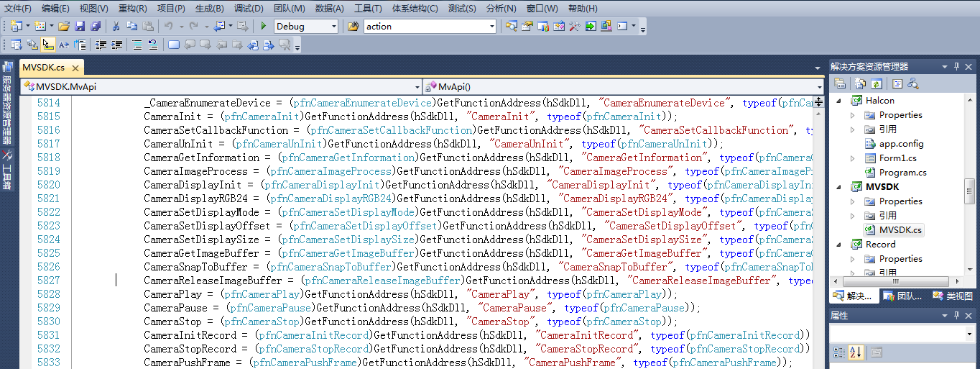Toggle the Display Quick Info toolbar icon
Viewport: 980px width, 369px height.
[47, 45]
